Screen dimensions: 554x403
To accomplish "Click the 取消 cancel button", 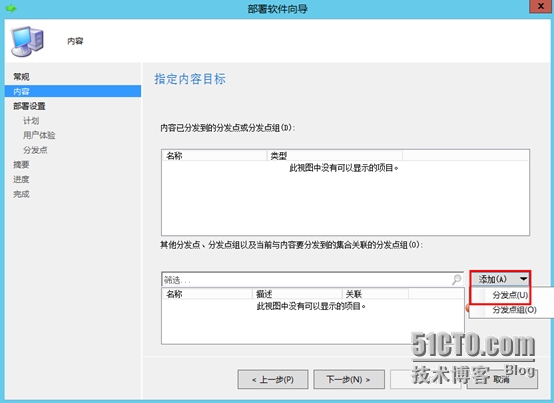I will click(x=502, y=379).
